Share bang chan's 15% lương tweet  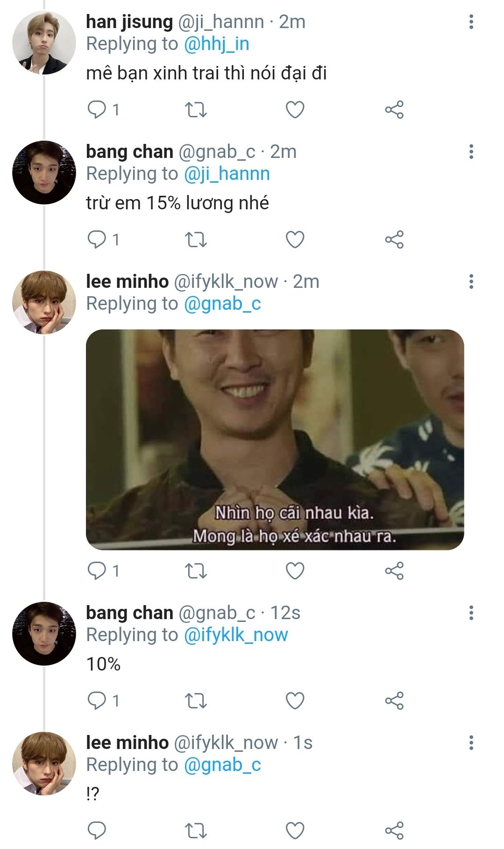click(394, 240)
